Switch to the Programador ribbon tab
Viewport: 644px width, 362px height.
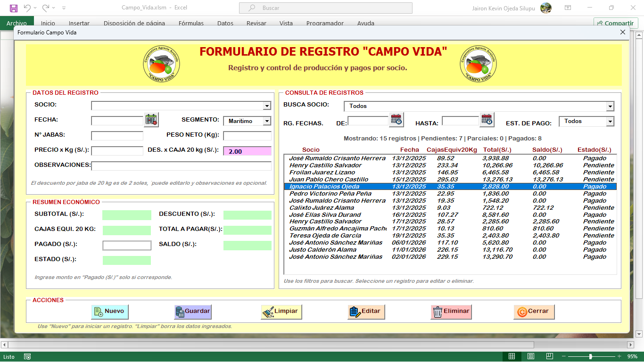(325, 23)
